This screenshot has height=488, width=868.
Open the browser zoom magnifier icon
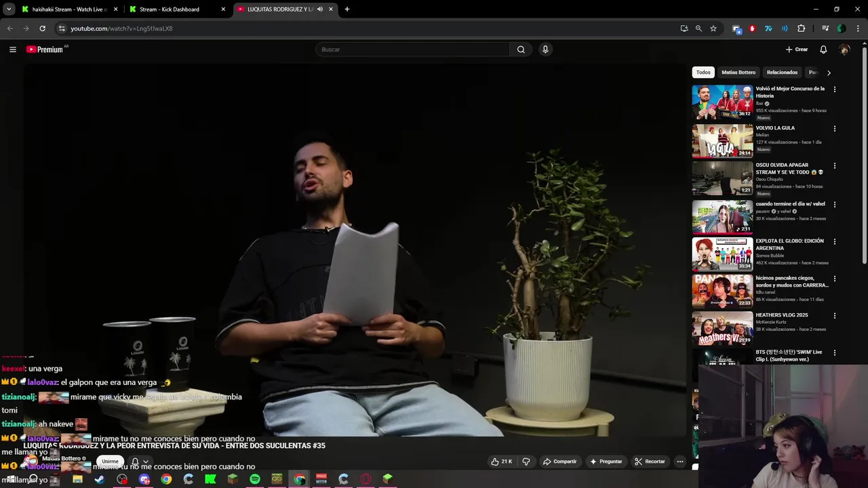coord(698,28)
